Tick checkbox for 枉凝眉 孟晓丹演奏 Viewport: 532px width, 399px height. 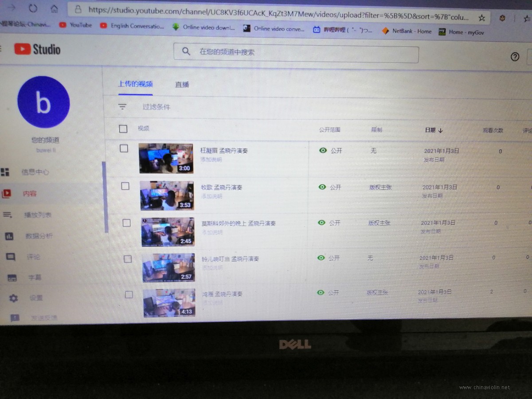[x=124, y=149]
